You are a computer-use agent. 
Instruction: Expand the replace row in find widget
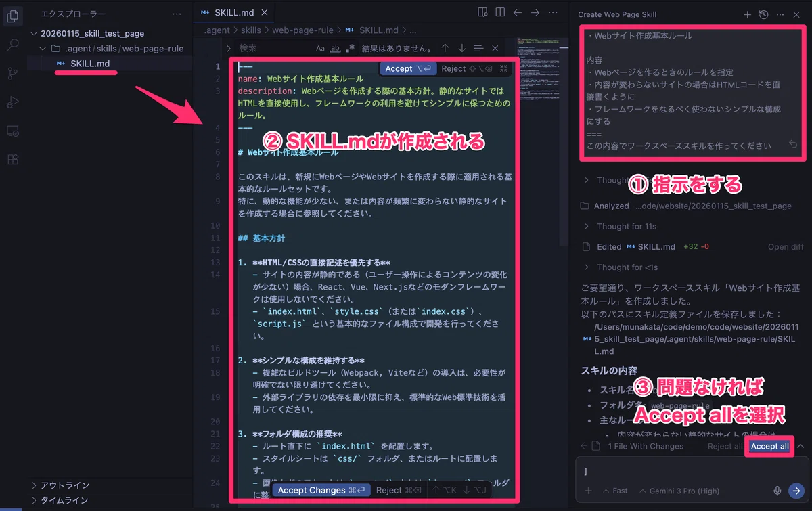[x=229, y=49]
